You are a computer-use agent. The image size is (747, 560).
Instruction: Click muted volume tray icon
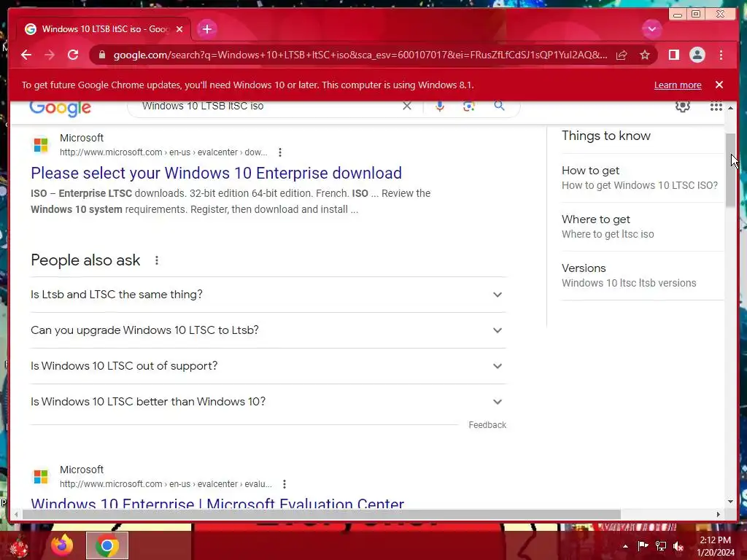[678, 546]
